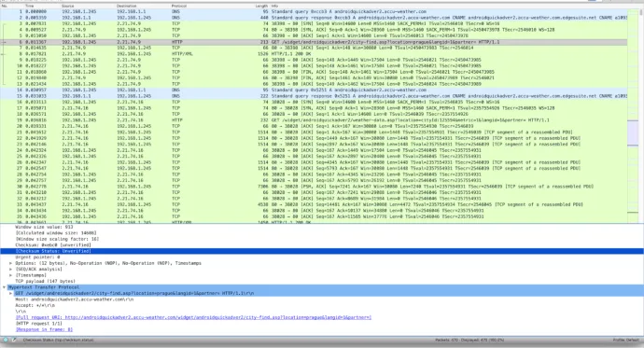
Task: Click the packet list minimap color bar
Action: (x=633, y=116)
